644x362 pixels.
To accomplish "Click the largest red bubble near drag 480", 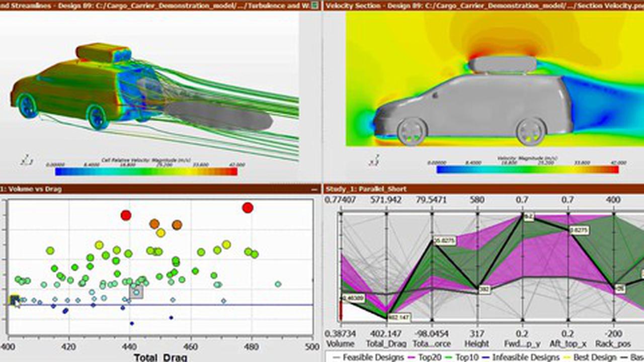I will point(247,208).
